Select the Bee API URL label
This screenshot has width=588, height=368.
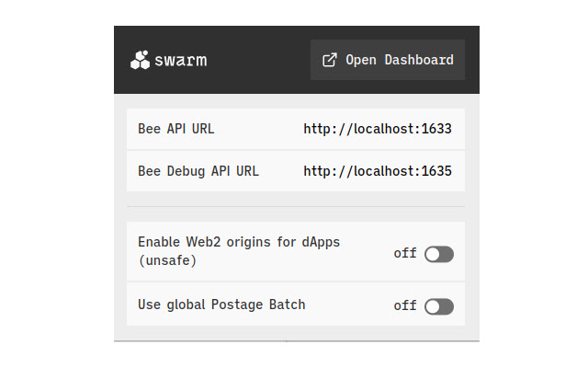pos(175,129)
